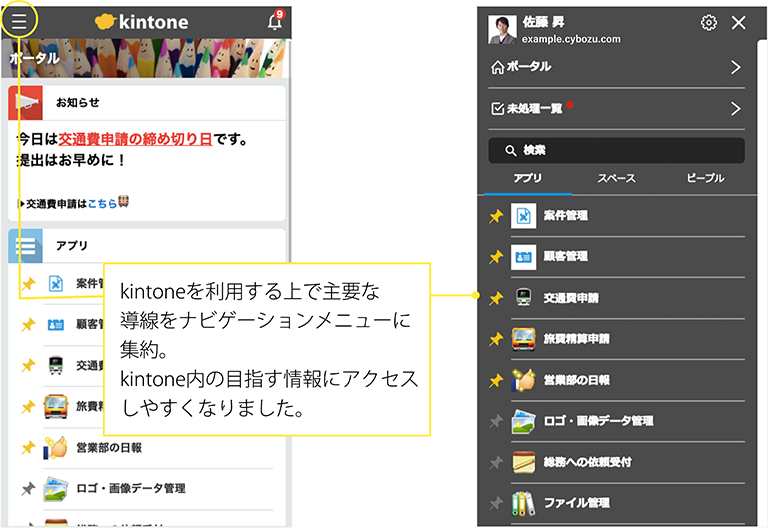
Task: Open 顧客管理 icon in portal list
Action: [x=56, y=325]
